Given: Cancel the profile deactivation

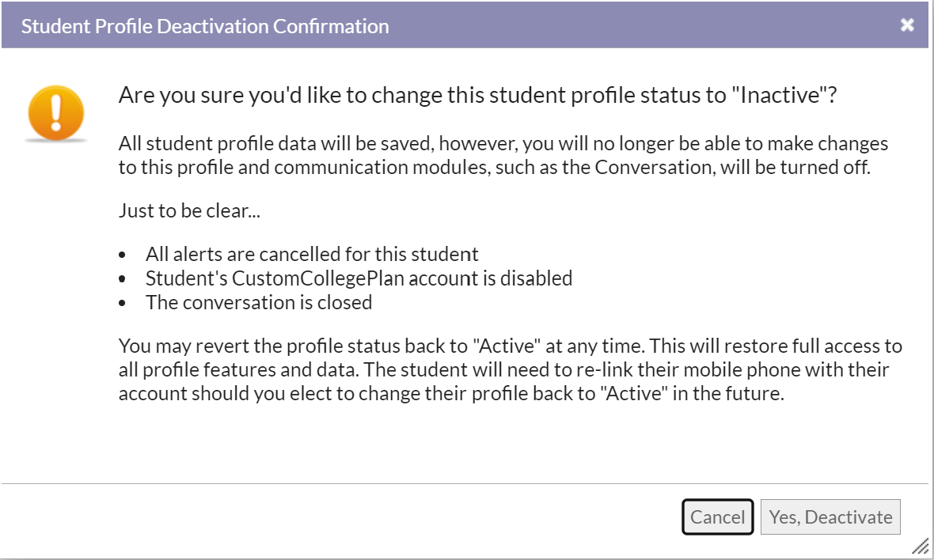Looking at the screenshot, I should point(717,516).
